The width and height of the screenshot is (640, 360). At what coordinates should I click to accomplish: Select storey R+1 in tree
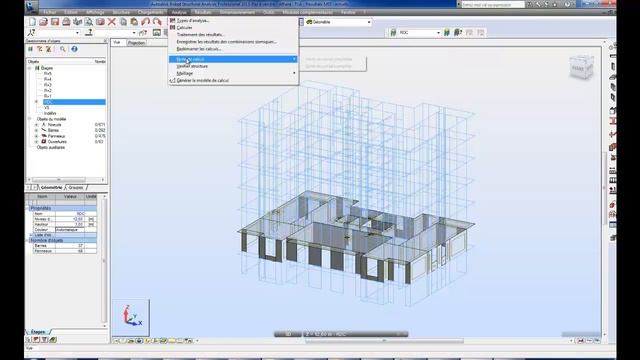tap(48, 96)
